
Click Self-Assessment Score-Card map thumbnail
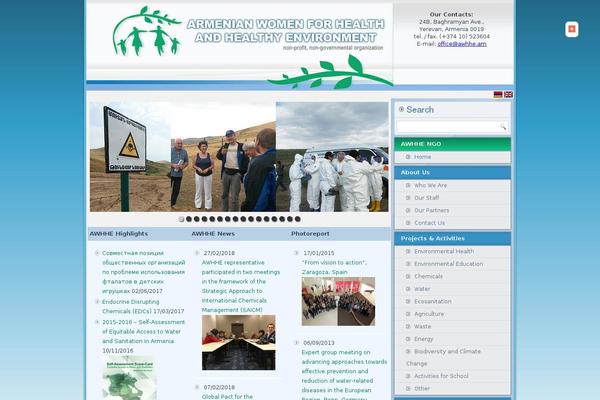click(129, 378)
